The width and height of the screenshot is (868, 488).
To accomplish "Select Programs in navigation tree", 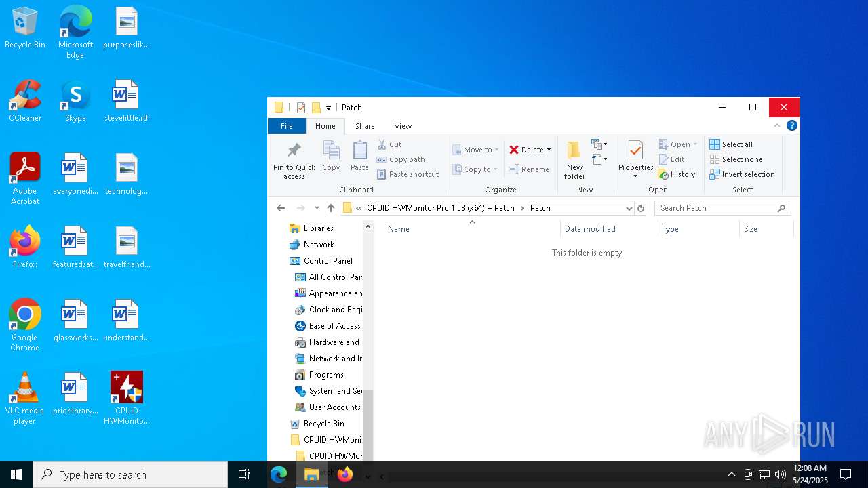I will pyautogui.click(x=326, y=375).
